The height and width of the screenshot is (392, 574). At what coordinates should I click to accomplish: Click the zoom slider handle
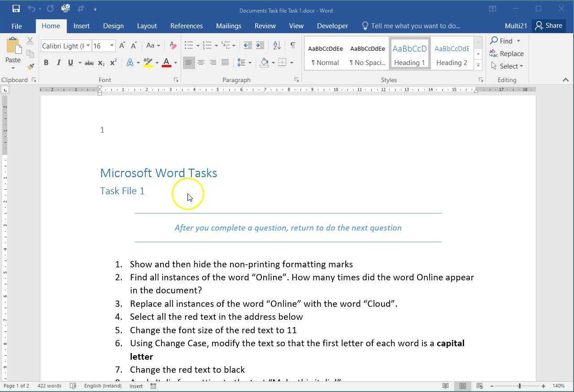520,386
